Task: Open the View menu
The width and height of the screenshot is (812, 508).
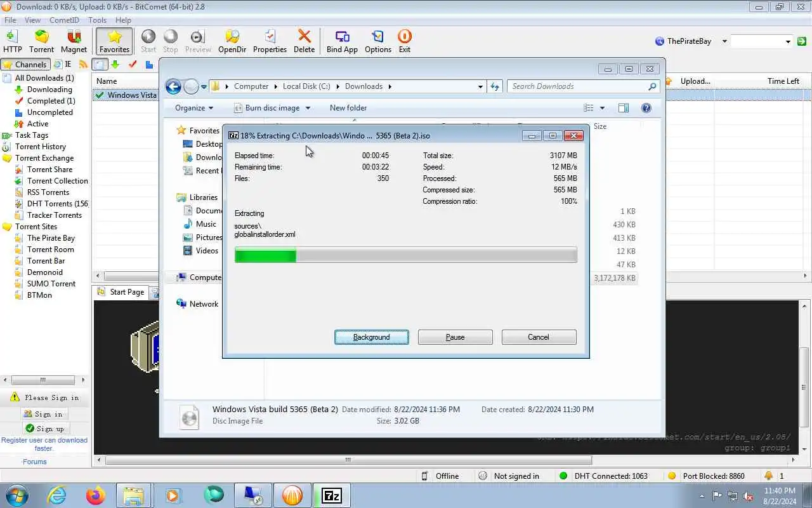Action: pyautogui.click(x=32, y=20)
